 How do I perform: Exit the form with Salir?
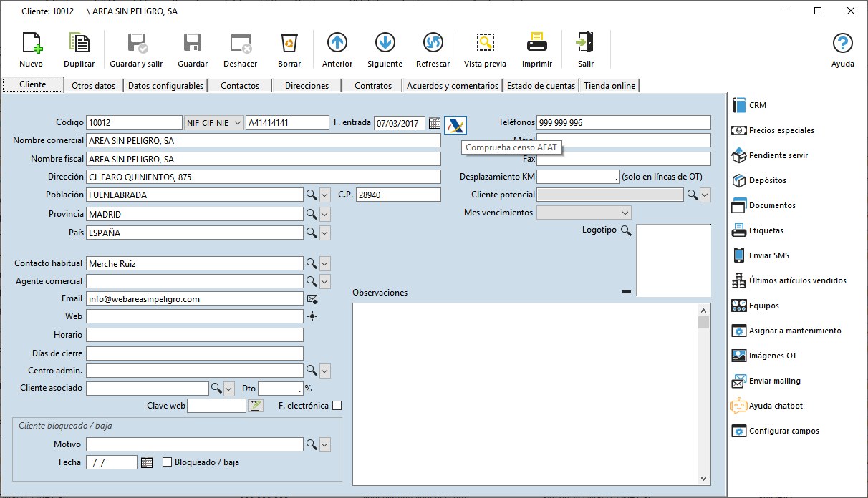coord(586,49)
